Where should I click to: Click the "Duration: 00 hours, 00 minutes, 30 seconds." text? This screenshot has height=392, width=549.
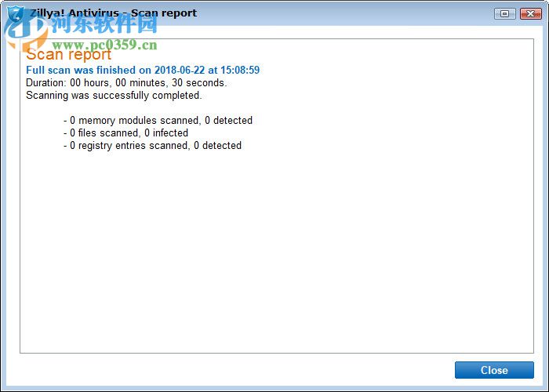pos(126,83)
